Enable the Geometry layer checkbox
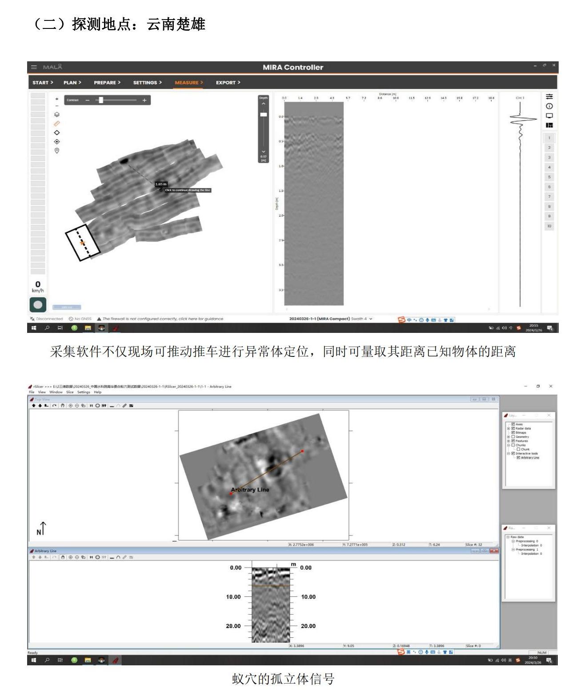588x700 pixels. [x=513, y=437]
